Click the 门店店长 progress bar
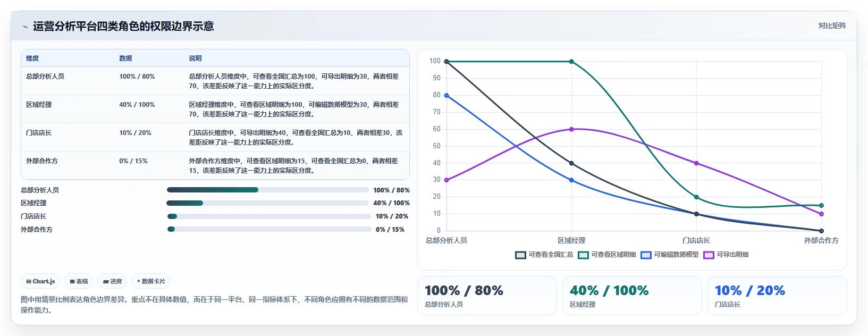This screenshot has width=868, height=336. 269,216
